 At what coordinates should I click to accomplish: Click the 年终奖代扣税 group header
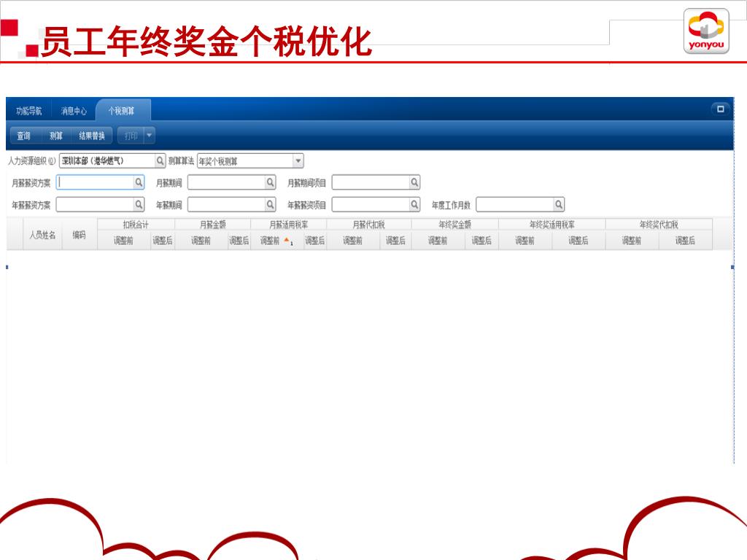[x=659, y=225]
